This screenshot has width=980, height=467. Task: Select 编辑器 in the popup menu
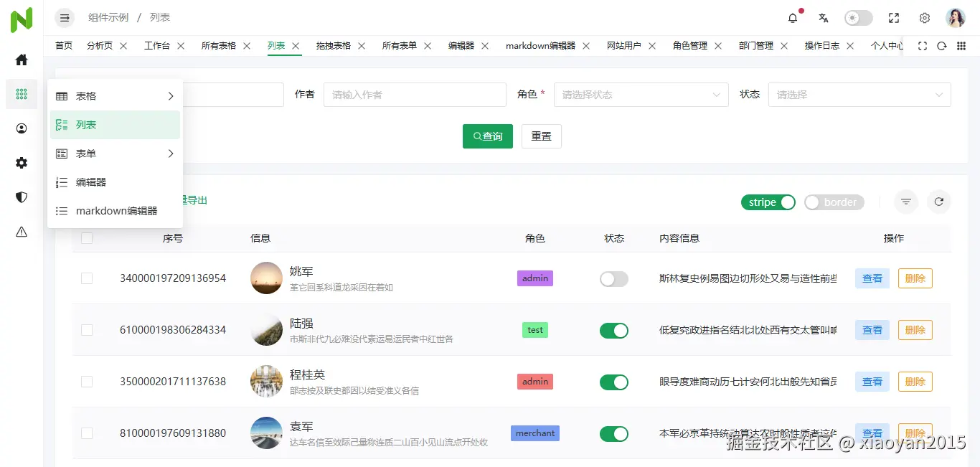[115, 182]
